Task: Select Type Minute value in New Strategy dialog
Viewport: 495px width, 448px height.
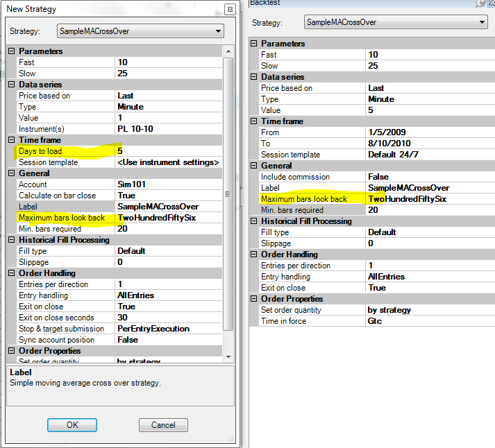Action: (169, 107)
